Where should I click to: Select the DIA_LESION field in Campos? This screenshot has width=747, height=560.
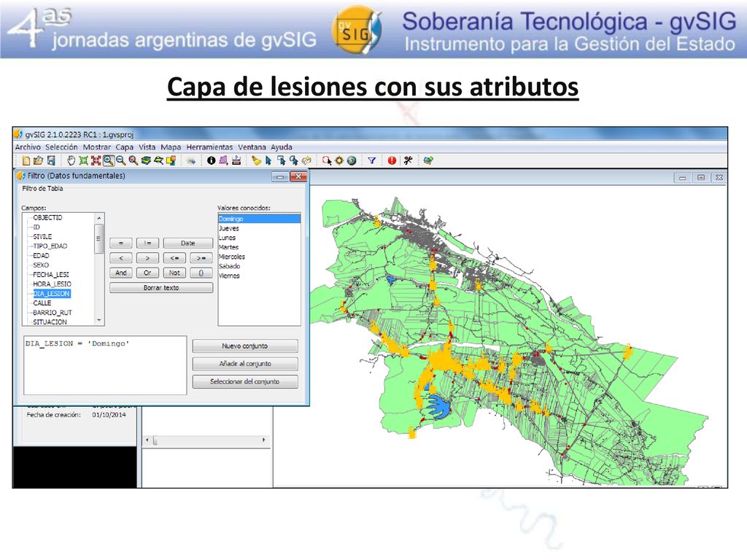[52, 293]
